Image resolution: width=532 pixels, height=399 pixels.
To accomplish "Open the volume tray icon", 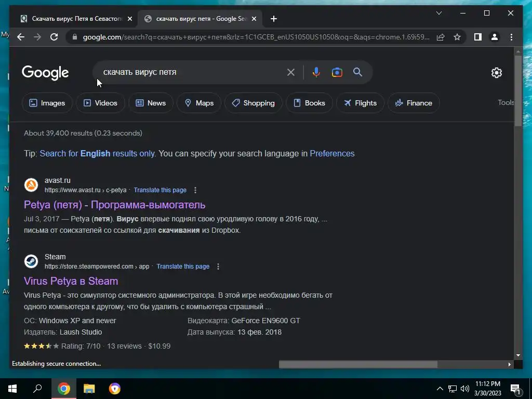I will click(465, 389).
